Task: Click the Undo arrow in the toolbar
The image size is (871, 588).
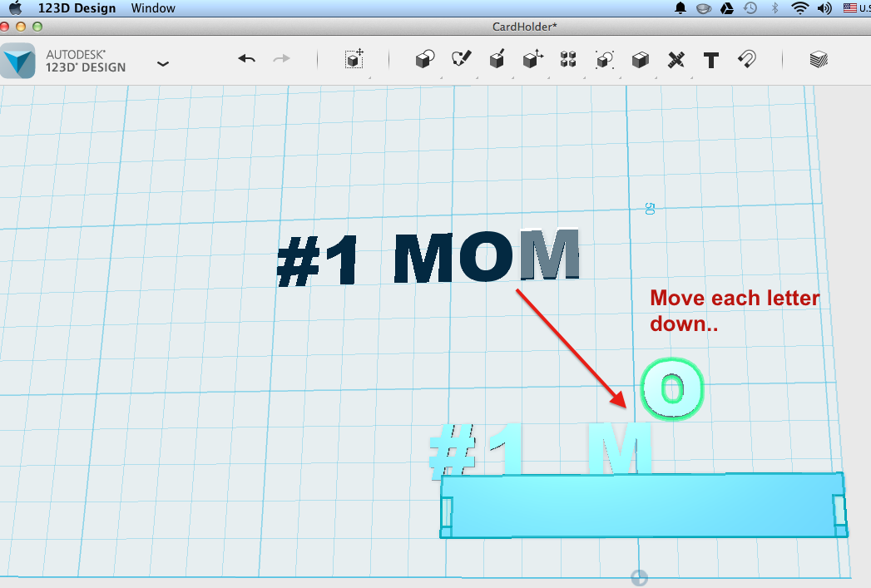Action: coord(246,59)
